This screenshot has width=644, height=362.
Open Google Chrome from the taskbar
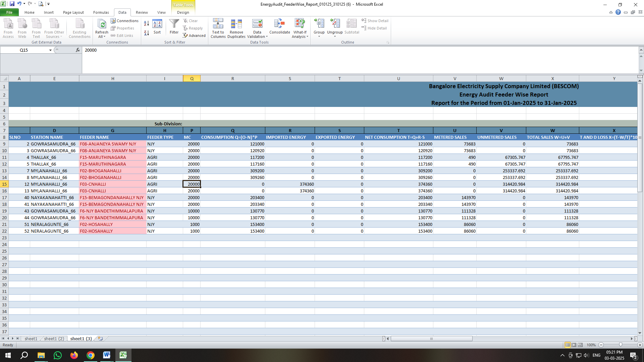(90, 355)
